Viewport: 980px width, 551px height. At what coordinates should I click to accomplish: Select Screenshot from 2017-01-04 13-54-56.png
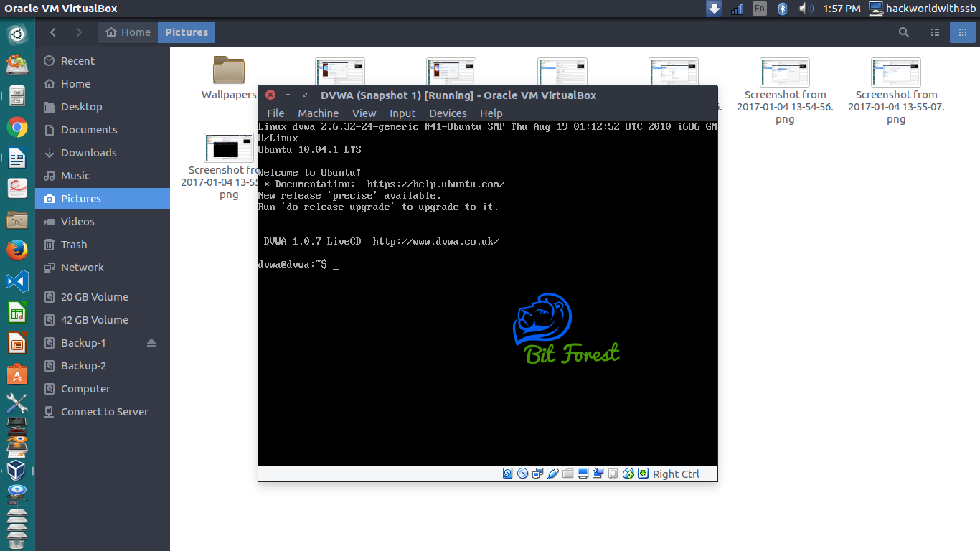click(x=785, y=91)
